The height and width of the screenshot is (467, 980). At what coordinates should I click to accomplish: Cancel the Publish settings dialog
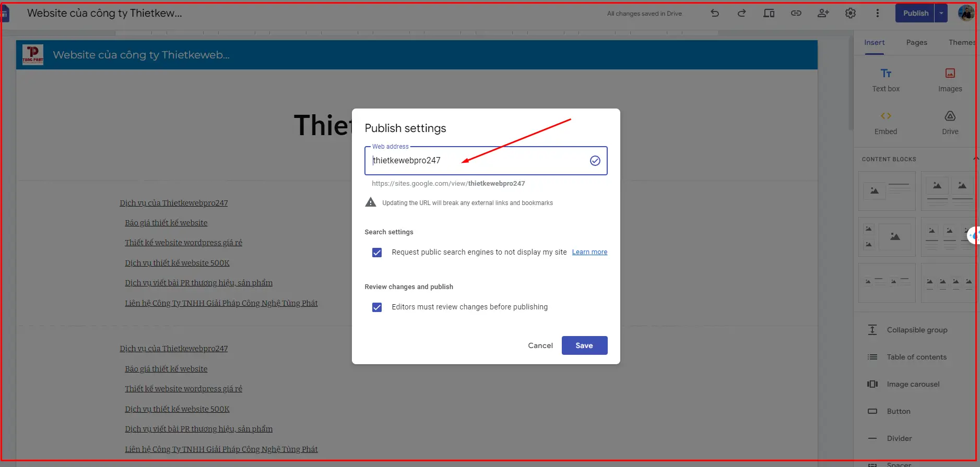pyautogui.click(x=540, y=345)
